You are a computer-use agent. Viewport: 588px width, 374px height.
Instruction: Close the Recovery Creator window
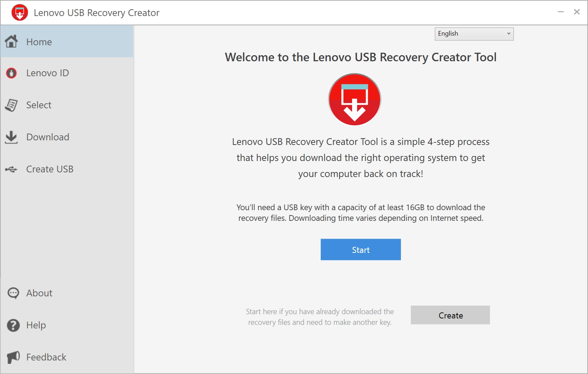577,12
